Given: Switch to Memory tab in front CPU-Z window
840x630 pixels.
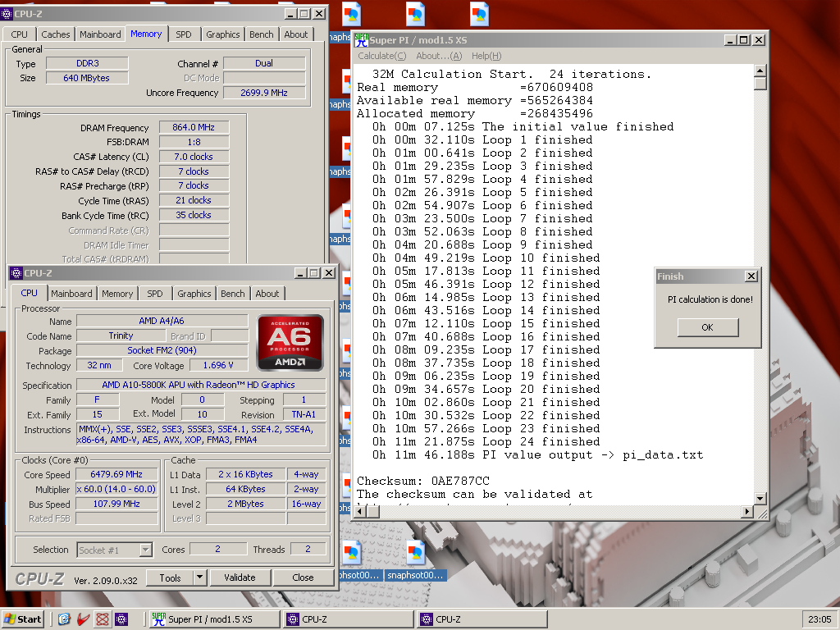Looking at the screenshot, I should coord(117,294).
